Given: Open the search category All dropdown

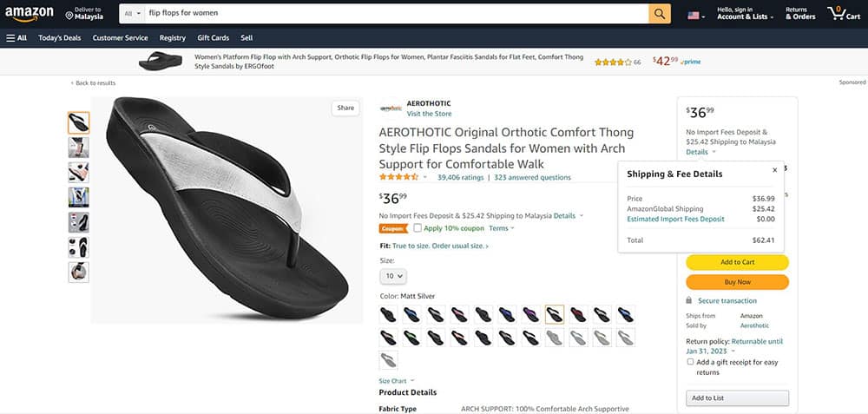Looking at the screenshot, I should (x=132, y=14).
